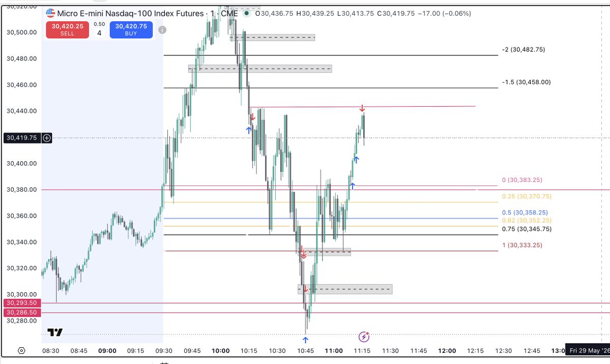Click the order quantity field showing 4
This screenshot has height=364, width=610.
pos(99,33)
